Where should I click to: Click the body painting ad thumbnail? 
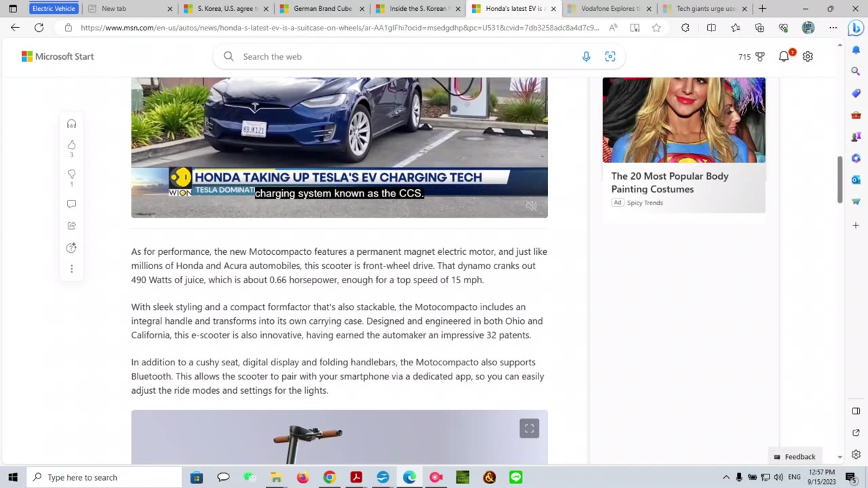pos(684,120)
